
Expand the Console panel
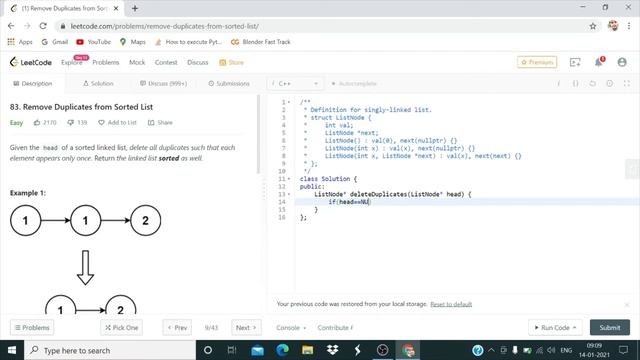click(291, 327)
